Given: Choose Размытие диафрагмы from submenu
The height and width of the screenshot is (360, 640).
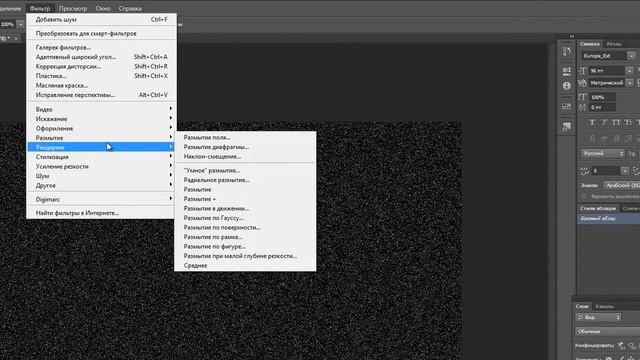Looking at the screenshot, I should coord(245,147).
